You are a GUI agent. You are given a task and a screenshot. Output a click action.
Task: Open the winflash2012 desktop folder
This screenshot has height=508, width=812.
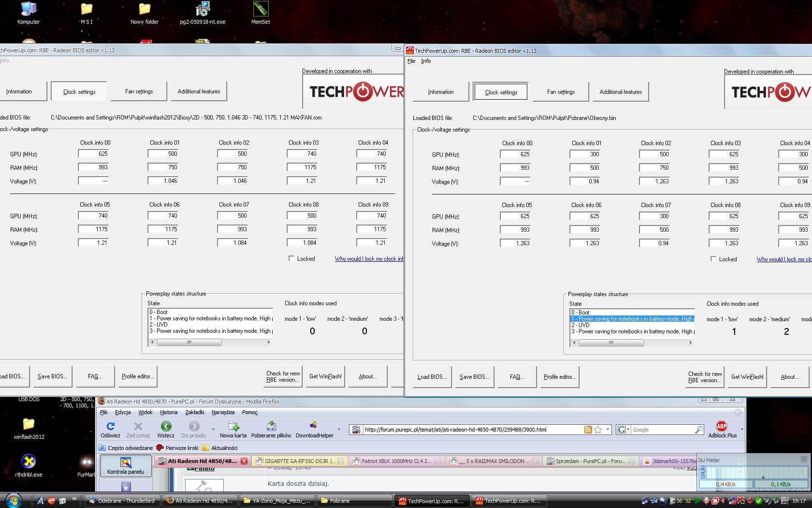[x=29, y=424]
